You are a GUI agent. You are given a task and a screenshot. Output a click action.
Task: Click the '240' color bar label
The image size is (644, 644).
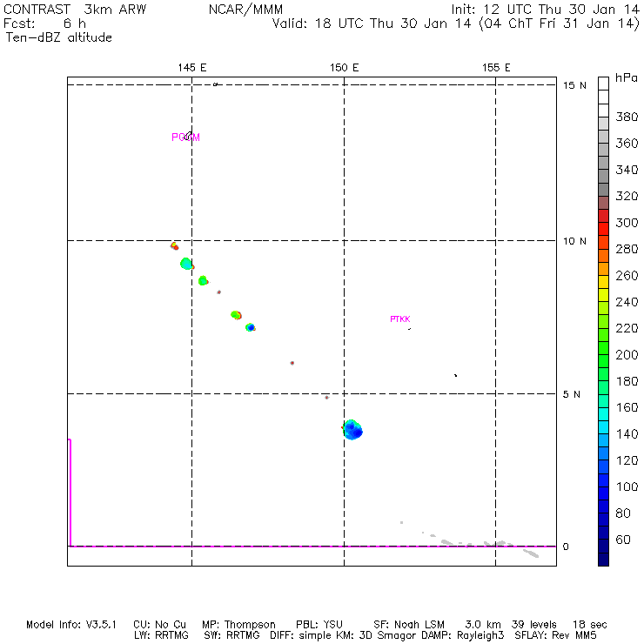[x=627, y=302]
